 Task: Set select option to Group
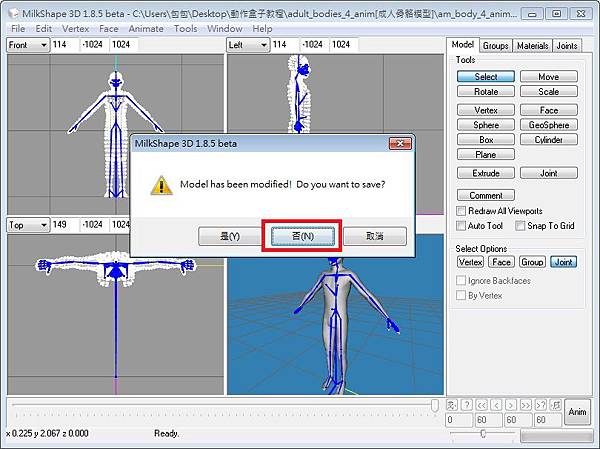coord(532,262)
